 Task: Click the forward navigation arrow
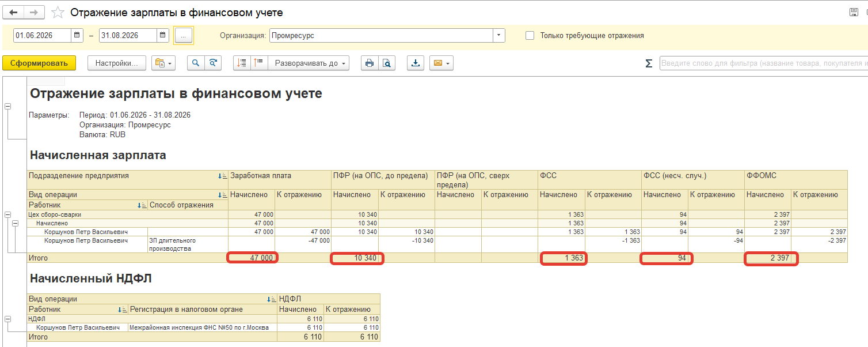pos(35,12)
